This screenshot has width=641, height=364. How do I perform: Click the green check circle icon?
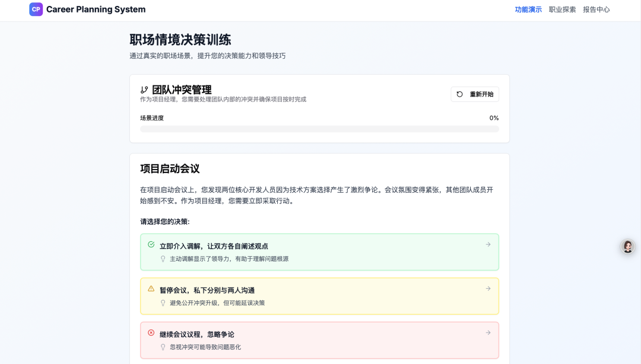tap(151, 244)
